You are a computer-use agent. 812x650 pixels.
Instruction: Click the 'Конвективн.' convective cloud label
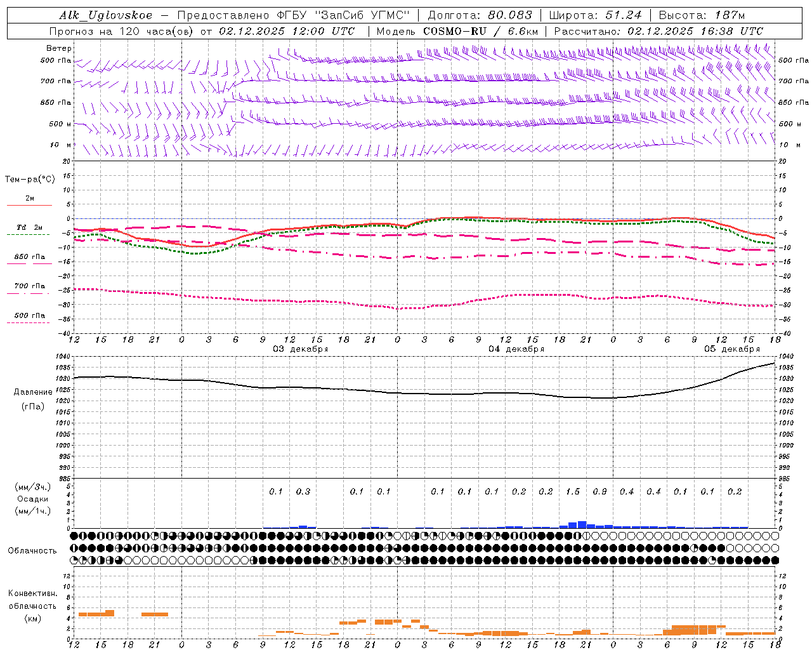32,594
